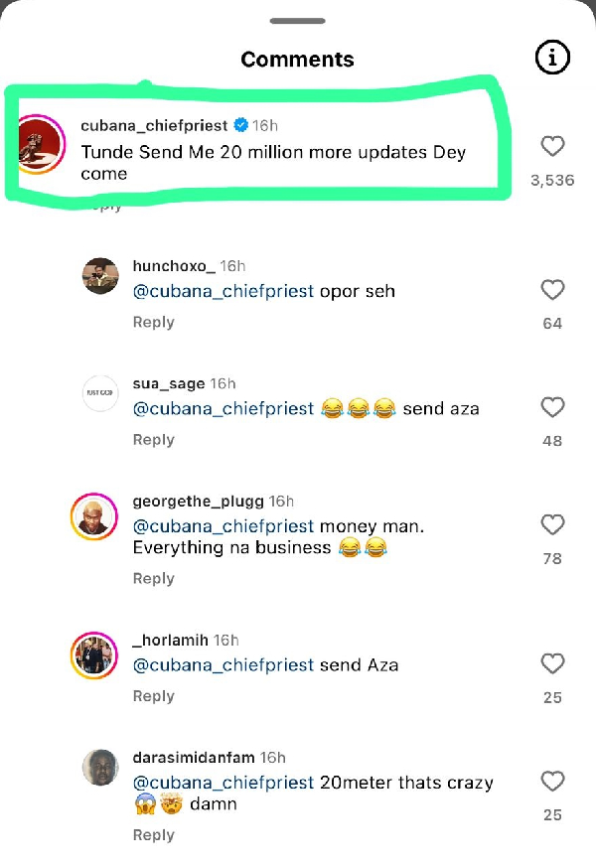
Task: Reply to hunchoxo_'s comment
Action: click(x=153, y=322)
